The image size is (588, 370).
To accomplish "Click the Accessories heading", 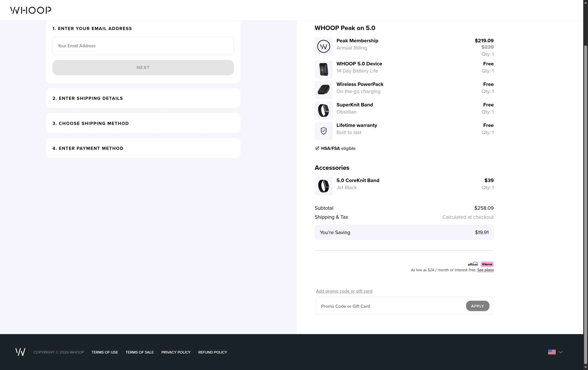I will [x=332, y=168].
